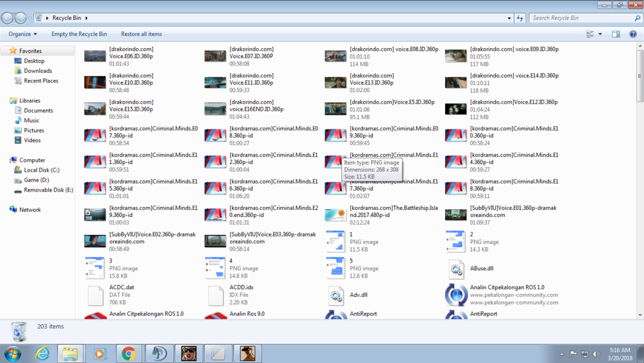Select the Analin Citpekalongan ROS 1.0 globe icon
The width and height of the screenshot is (644, 363).
[x=456, y=295]
